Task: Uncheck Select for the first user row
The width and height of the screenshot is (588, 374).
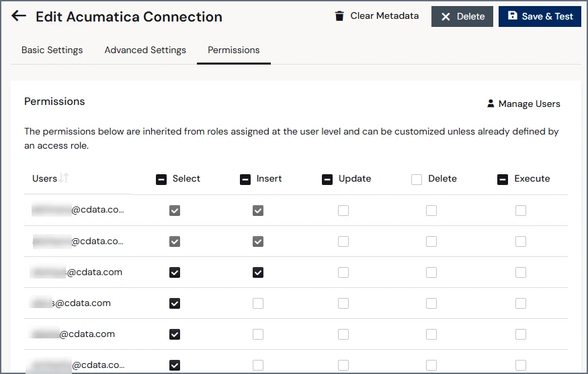Action: pyautogui.click(x=175, y=211)
